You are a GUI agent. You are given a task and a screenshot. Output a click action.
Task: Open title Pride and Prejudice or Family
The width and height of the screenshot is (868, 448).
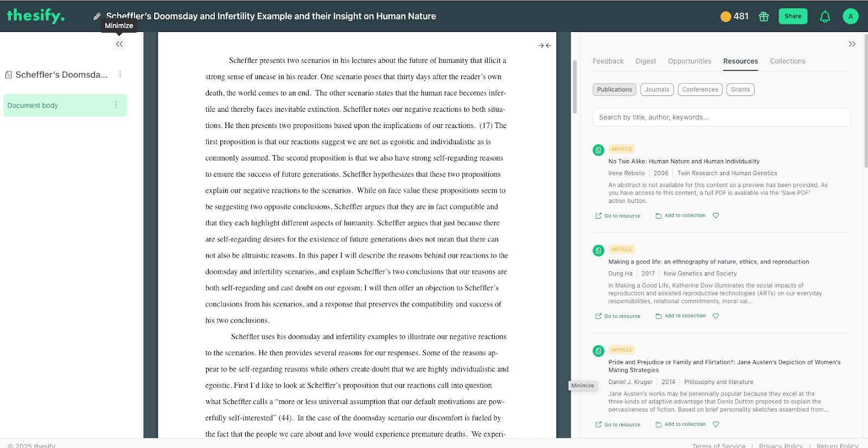click(724, 366)
